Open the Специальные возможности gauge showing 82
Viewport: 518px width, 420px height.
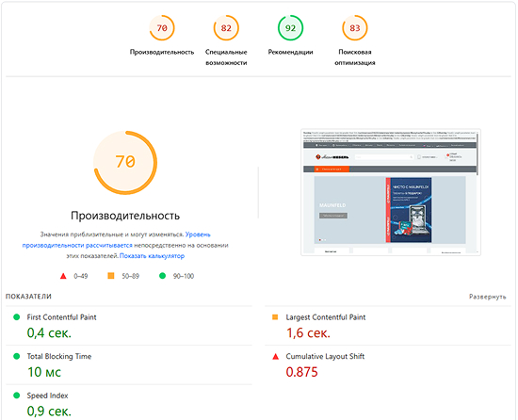tap(226, 28)
